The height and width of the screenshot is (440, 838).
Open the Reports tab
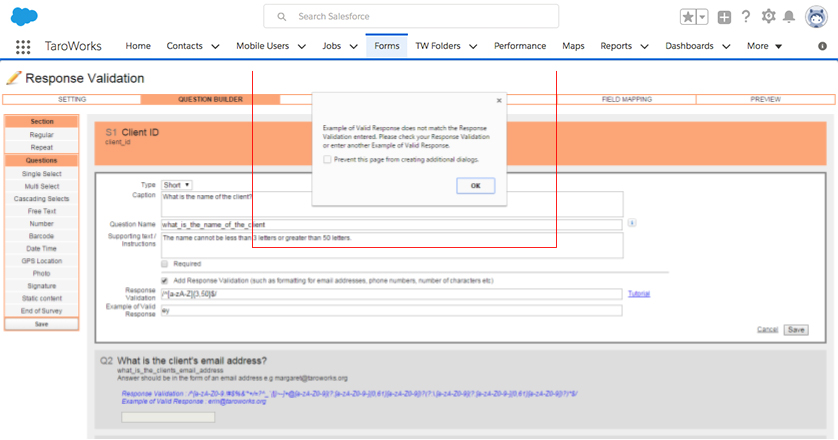(x=616, y=46)
